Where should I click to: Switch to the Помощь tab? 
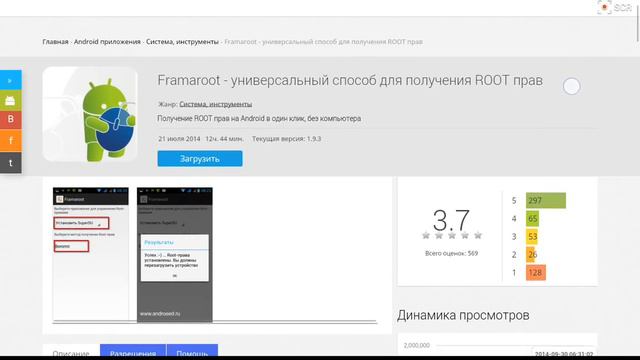(192, 351)
